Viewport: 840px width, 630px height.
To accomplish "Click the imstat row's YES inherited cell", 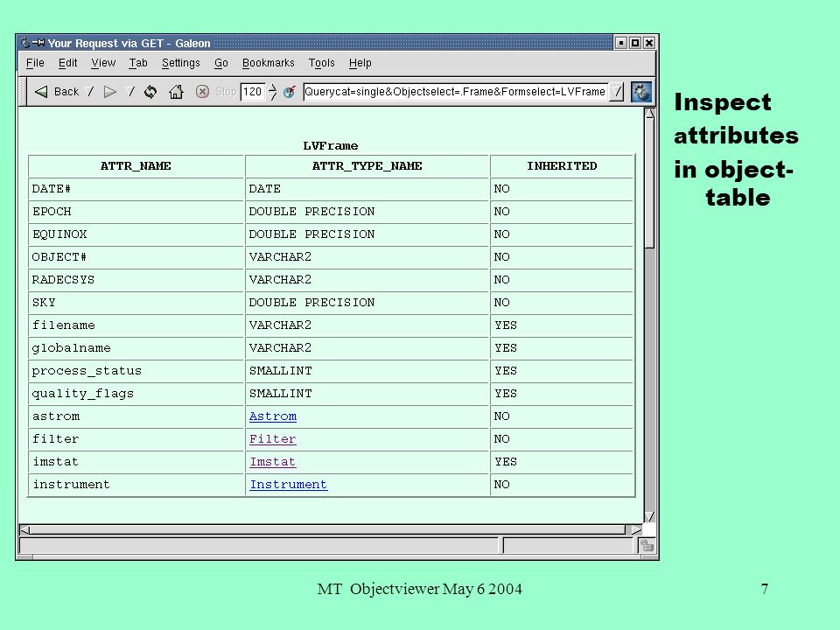I will 562,462.
